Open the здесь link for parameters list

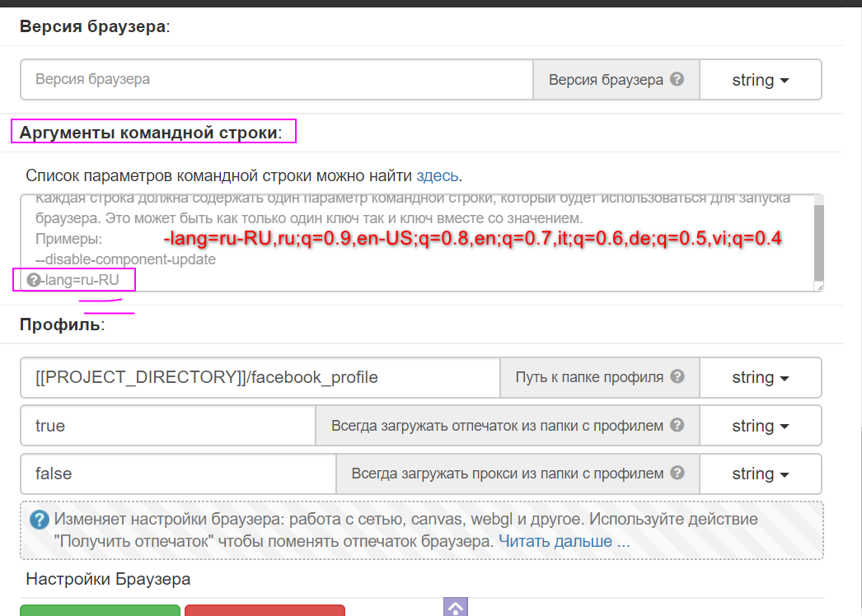(438, 175)
